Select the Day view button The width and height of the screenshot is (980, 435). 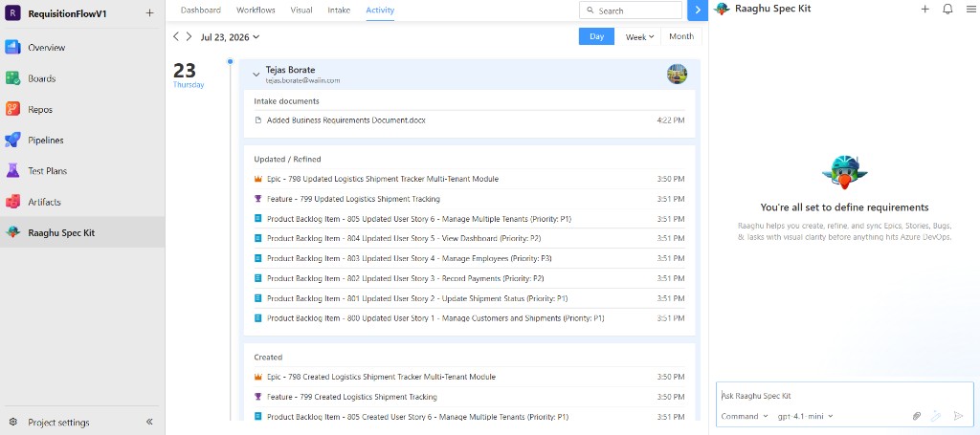click(x=596, y=37)
